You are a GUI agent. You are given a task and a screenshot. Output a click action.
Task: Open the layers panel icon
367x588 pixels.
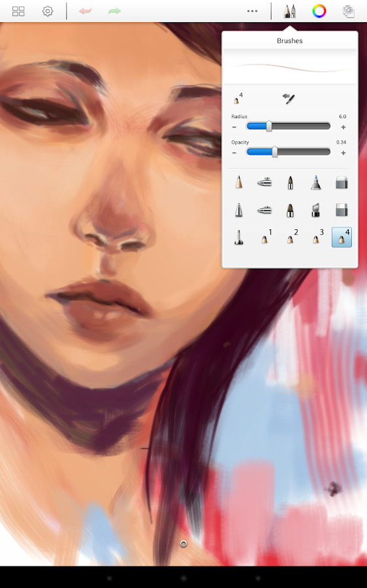point(349,11)
